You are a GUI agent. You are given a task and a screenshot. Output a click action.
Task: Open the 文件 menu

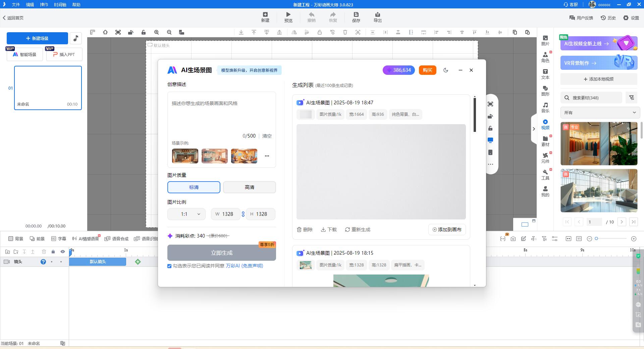tap(16, 5)
